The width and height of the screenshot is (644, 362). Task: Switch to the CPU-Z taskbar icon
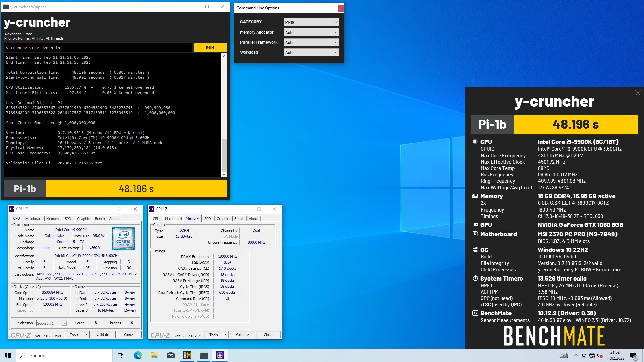(x=220, y=355)
